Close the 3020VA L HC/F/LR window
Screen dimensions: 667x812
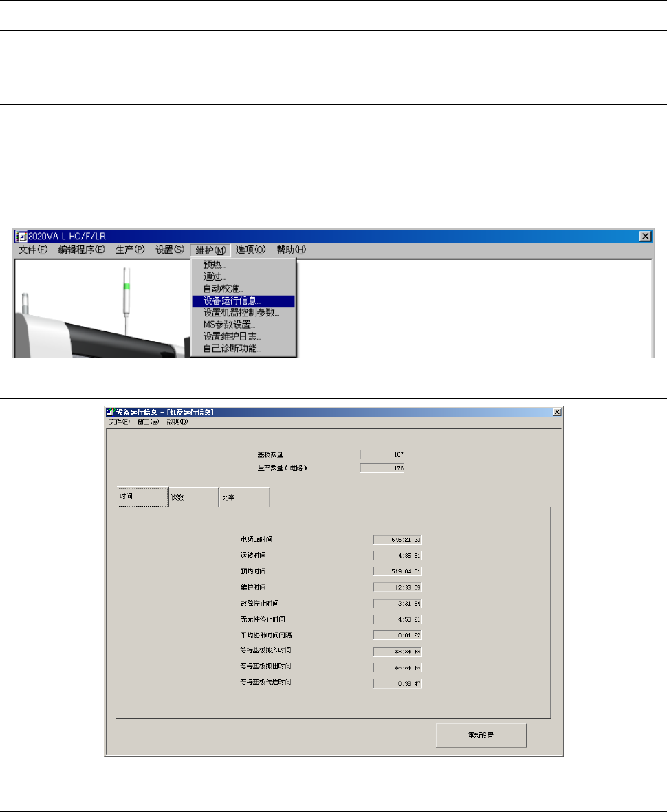[x=645, y=236]
